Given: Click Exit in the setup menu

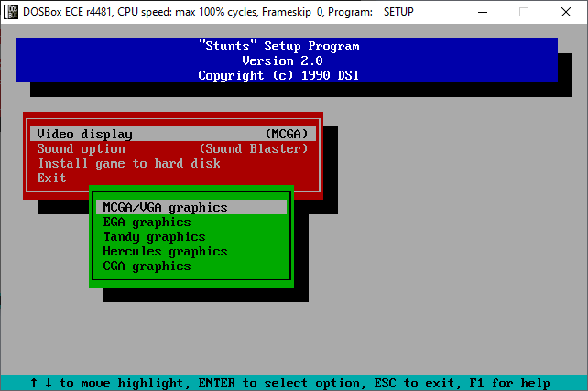Looking at the screenshot, I should (173, 178).
